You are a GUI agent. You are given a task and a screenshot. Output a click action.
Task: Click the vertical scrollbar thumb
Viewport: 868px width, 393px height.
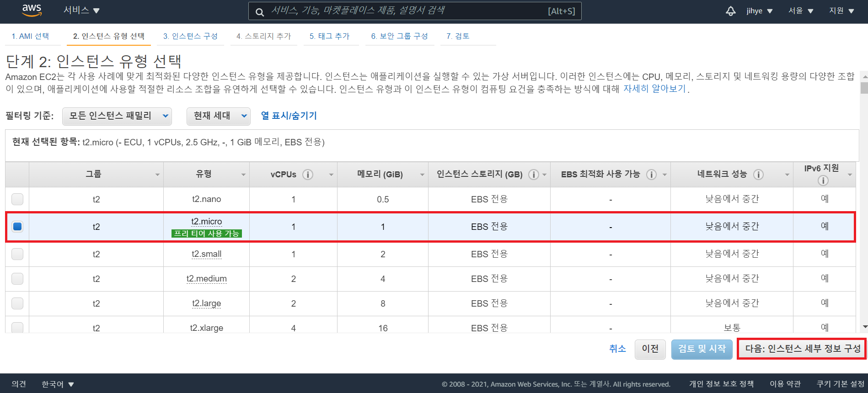(x=864, y=88)
